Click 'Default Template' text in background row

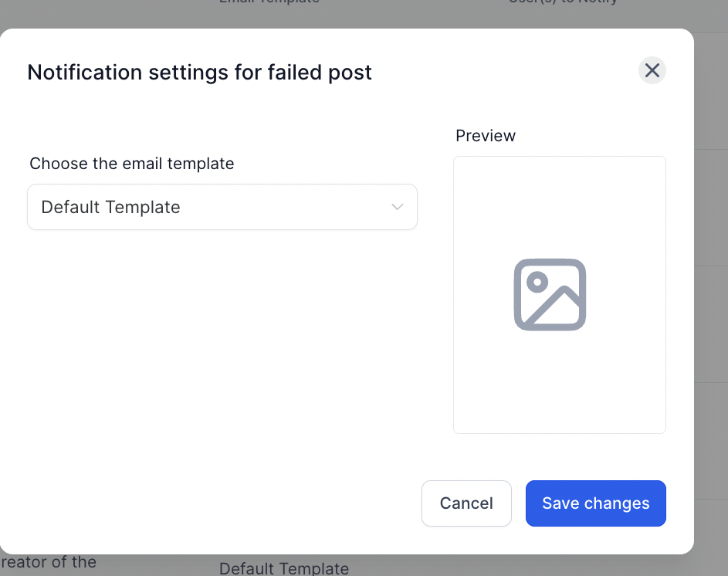pyautogui.click(x=283, y=568)
